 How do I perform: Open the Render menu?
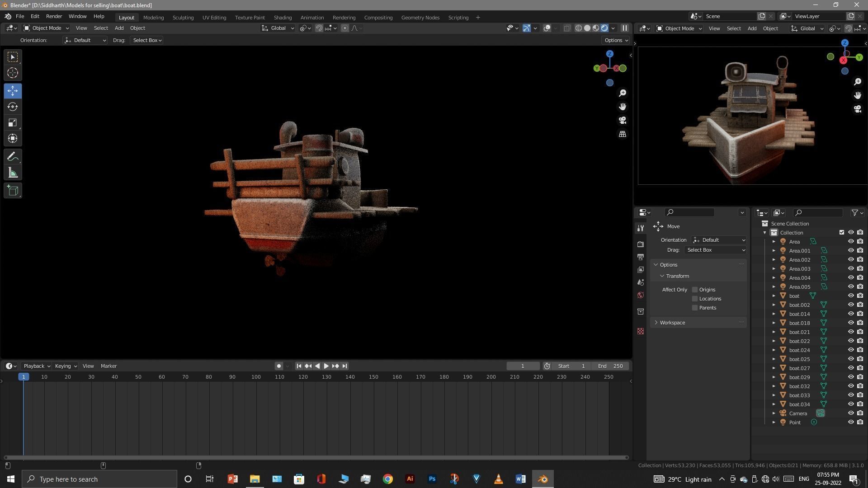pos(54,16)
